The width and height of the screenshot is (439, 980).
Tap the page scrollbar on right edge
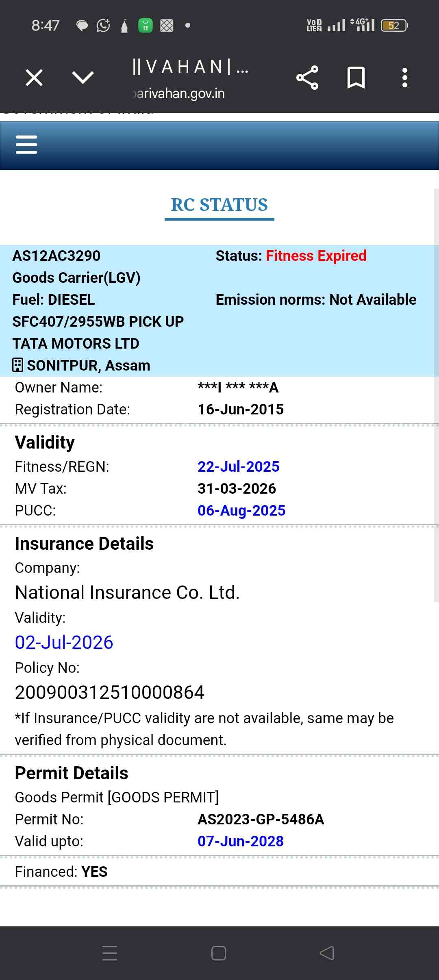(436, 394)
